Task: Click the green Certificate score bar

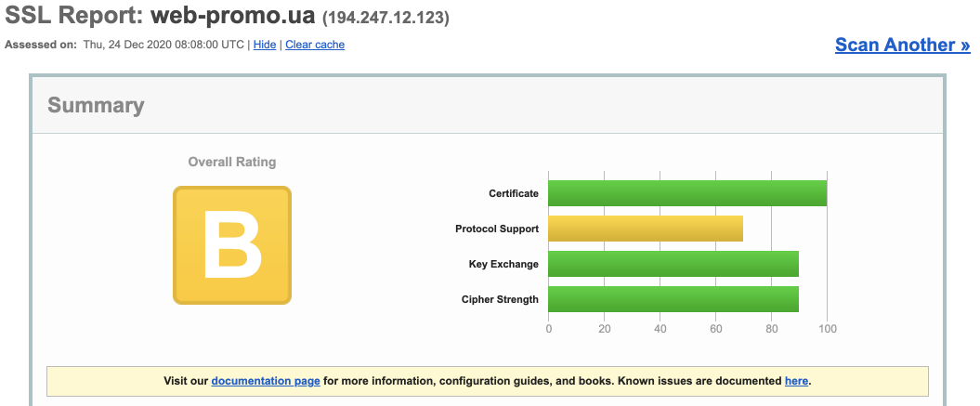Action: pos(687,193)
